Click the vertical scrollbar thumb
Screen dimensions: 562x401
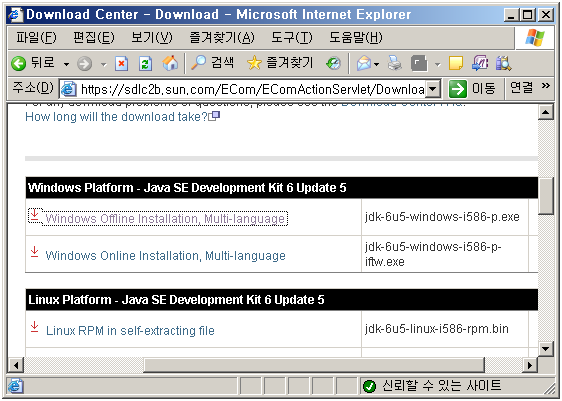pos(546,196)
